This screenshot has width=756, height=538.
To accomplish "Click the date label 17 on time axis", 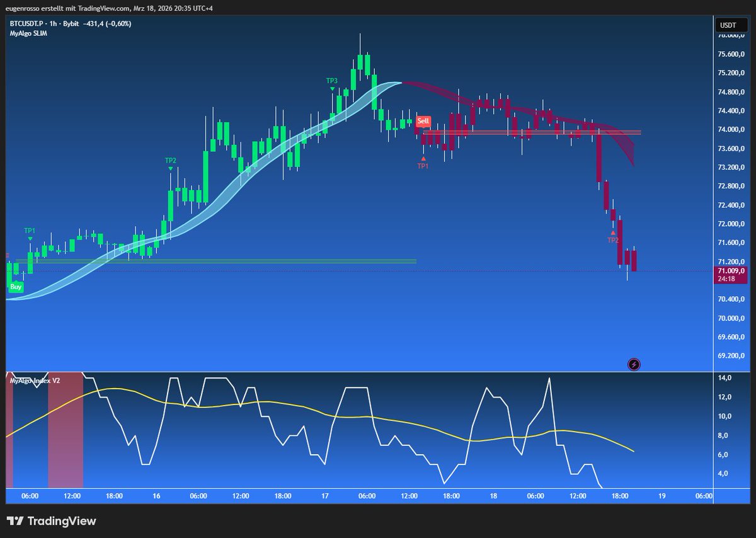I will [325, 496].
